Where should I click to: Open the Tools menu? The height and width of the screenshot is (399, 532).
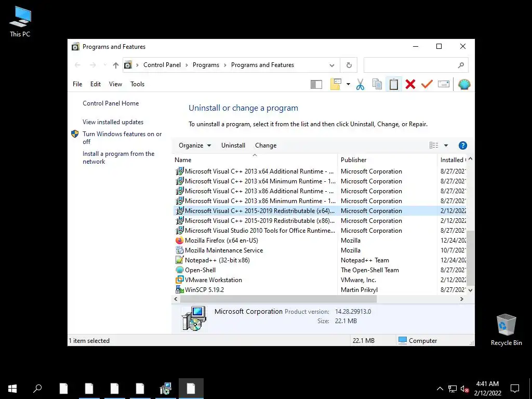click(x=137, y=84)
